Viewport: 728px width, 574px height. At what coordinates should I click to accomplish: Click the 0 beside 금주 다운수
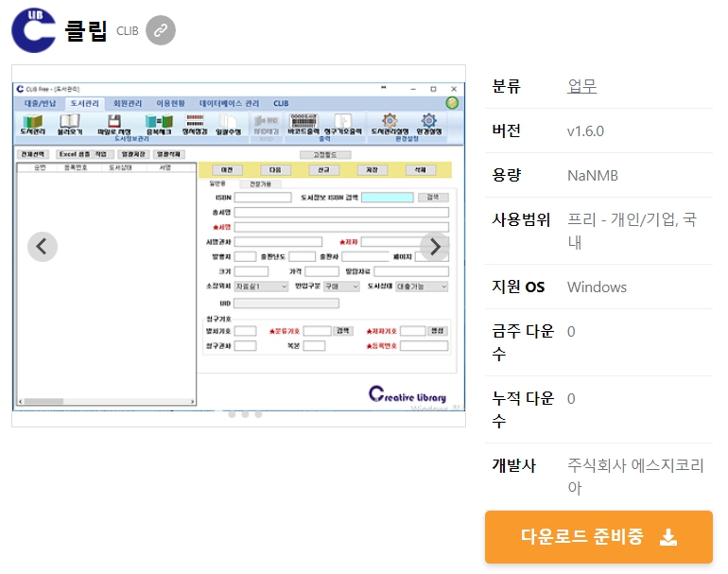(571, 332)
